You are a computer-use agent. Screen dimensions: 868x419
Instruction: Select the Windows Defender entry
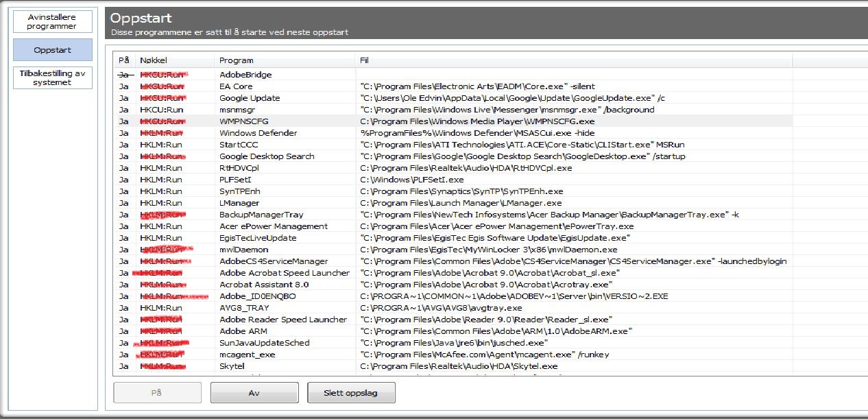pyautogui.click(x=258, y=133)
